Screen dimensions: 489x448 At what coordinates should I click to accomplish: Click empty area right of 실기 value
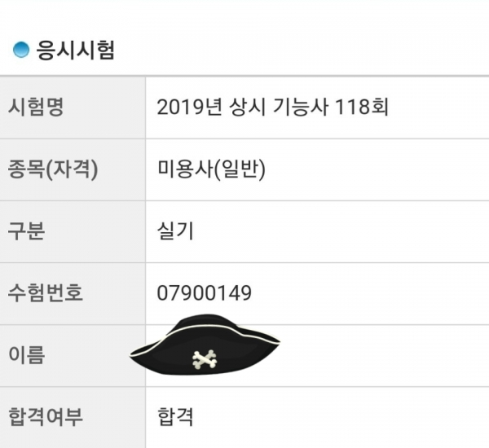pyautogui.click(x=342, y=231)
